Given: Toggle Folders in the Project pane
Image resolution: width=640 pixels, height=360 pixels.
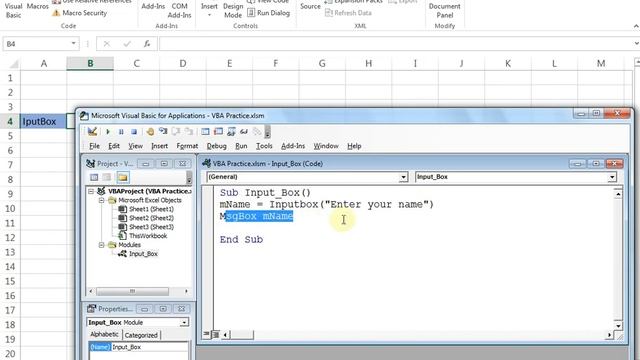Looking at the screenshot, I should tap(123, 177).
